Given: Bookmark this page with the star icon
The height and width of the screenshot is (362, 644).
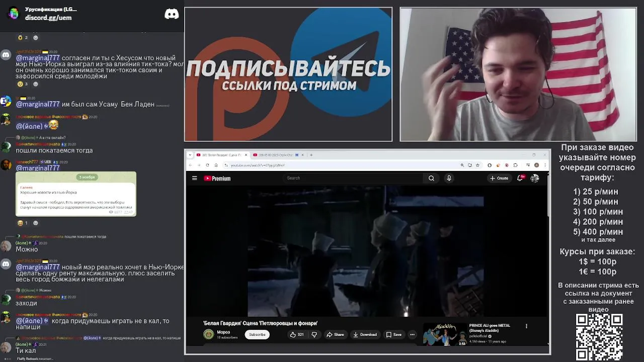Looking at the screenshot, I should point(477,165).
